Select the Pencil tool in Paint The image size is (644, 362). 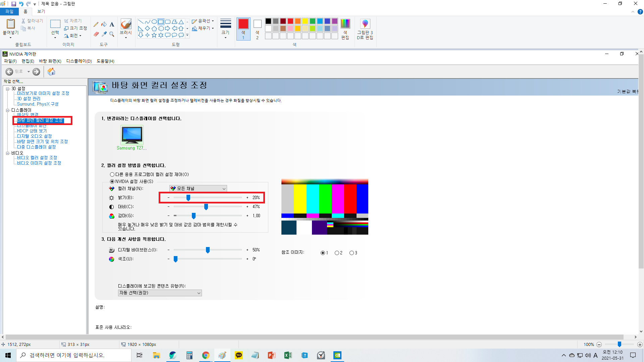(96, 24)
